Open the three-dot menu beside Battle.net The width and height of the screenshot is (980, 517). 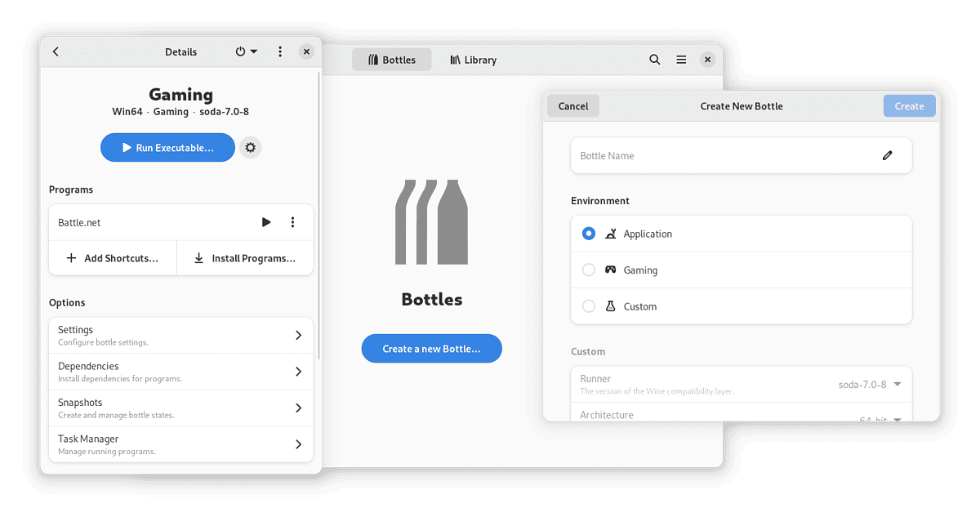[292, 221]
